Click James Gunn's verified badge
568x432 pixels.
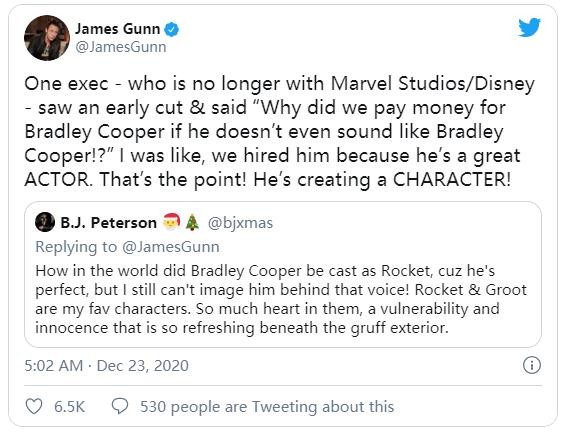(x=172, y=29)
